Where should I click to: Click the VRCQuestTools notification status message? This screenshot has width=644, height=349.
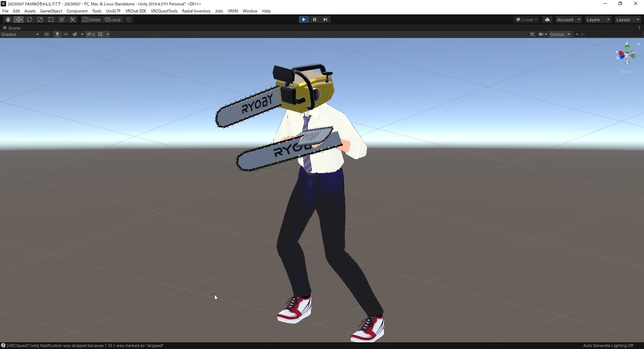[85, 346]
